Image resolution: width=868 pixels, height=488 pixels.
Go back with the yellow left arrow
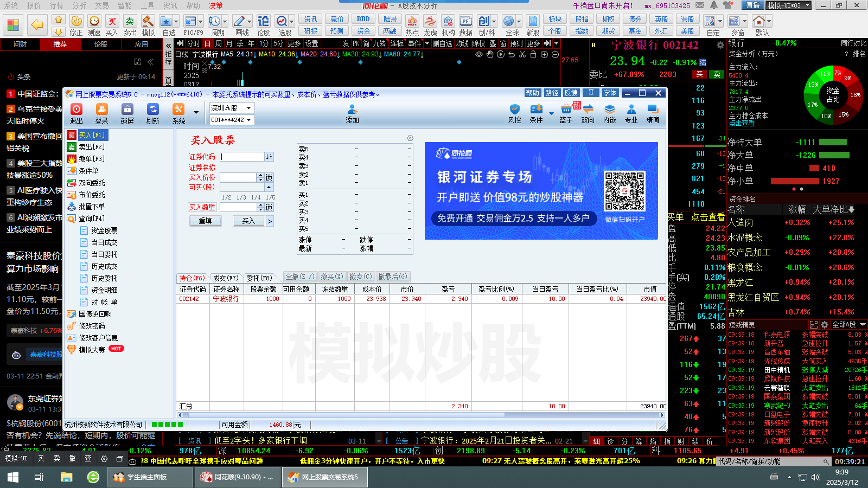[x=37, y=24]
